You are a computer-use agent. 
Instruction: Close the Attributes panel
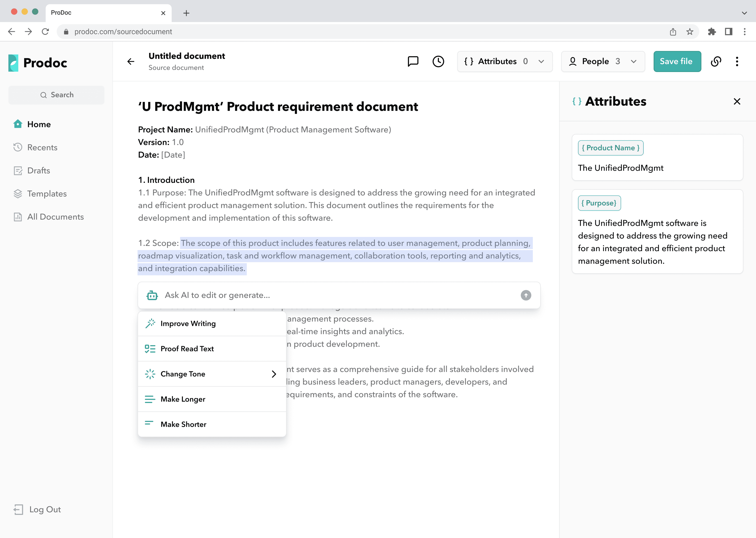(x=737, y=101)
